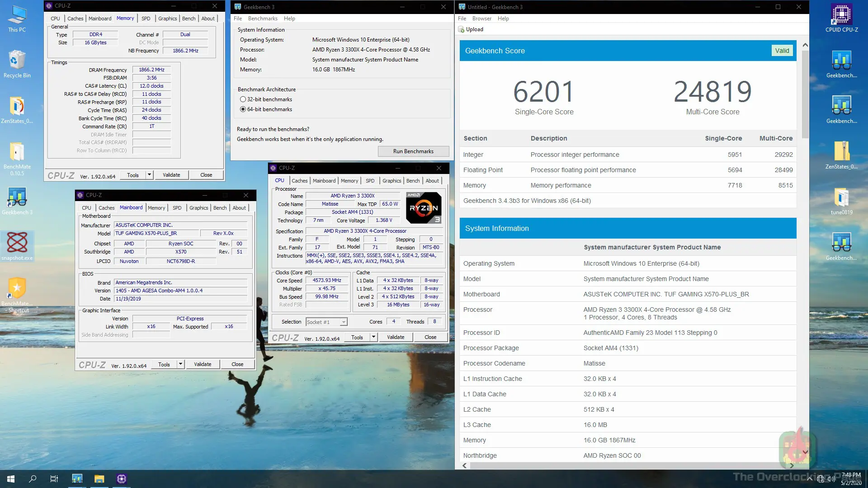Open BenchMate 0.10.5 folder icon
Viewport: 868px width, 488px height.
[x=17, y=158]
